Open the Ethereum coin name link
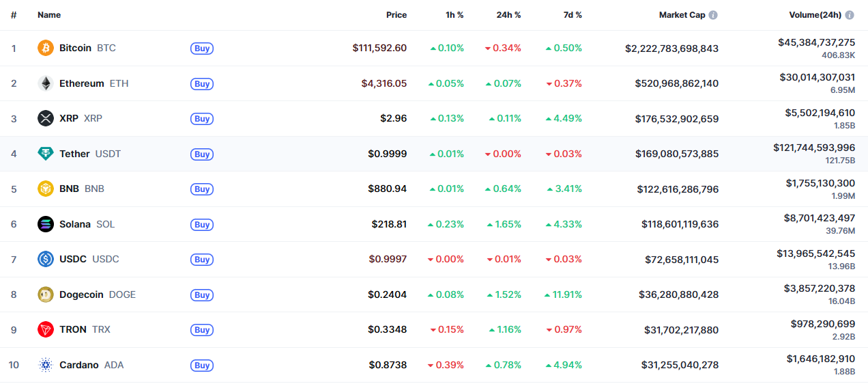The image size is (868, 384). pyautogui.click(x=82, y=83)
